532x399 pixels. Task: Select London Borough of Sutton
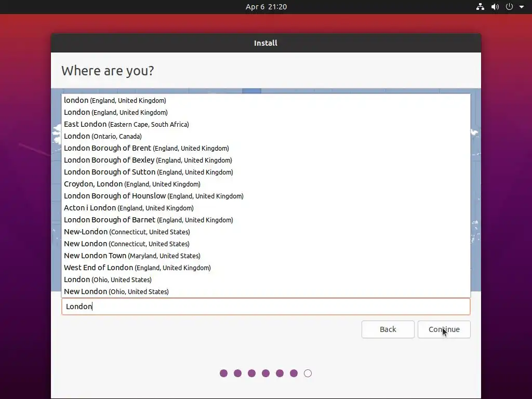[x=266, y=172]
